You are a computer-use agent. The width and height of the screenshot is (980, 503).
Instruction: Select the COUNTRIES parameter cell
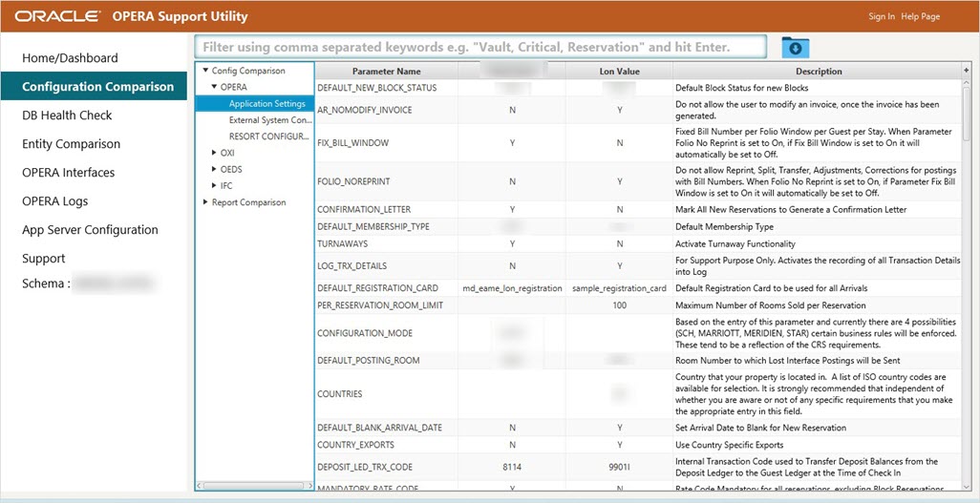tap(386, 393)
